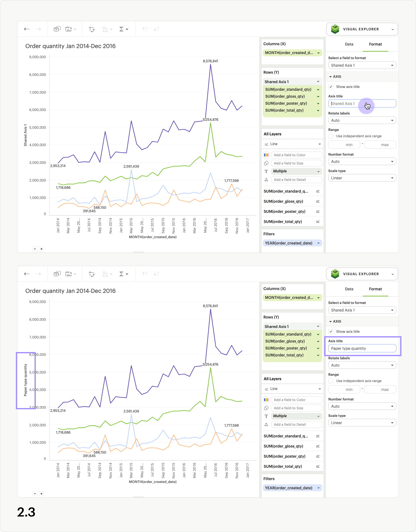Enable Use independent axis range in the upper panel
The image size is (416, 532).
coord(331,136)
